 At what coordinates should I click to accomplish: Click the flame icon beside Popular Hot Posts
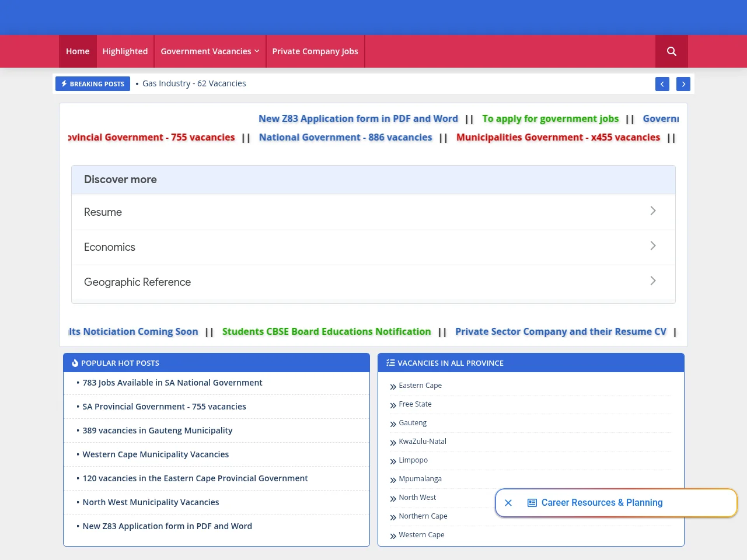point(75,363)
